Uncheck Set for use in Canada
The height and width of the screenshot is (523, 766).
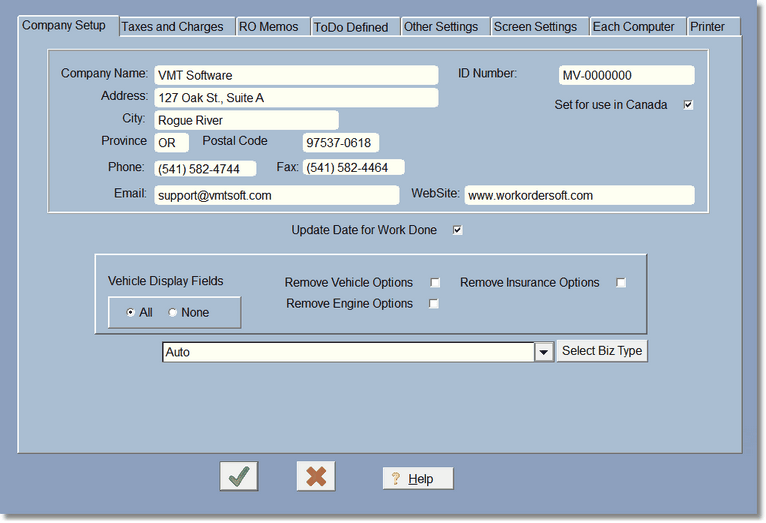(688, 105)
